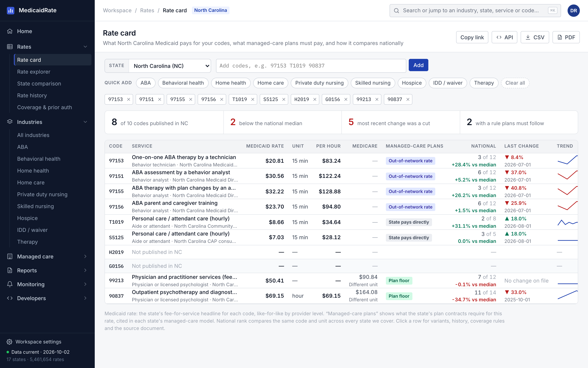
Task: Open the DR user avatar
Action: point(574,10)
